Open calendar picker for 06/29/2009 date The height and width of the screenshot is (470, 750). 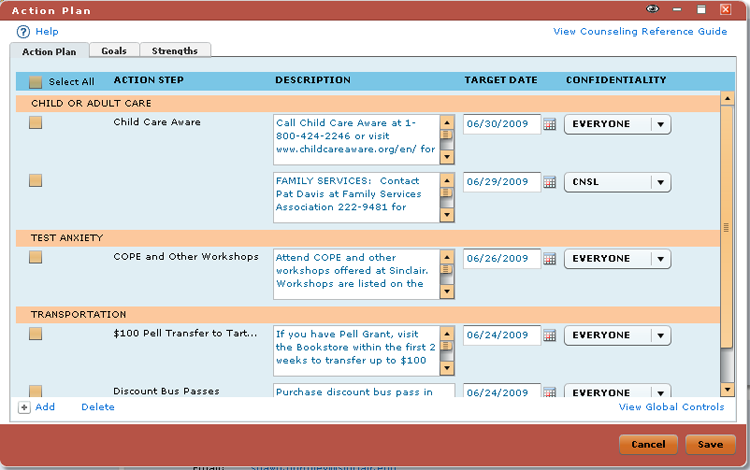pyautogui.click(x=549, y=183)
